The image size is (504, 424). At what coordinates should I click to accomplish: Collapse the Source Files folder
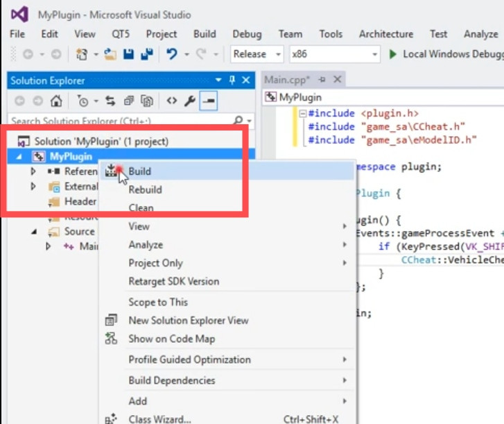(x=34, y=232)
